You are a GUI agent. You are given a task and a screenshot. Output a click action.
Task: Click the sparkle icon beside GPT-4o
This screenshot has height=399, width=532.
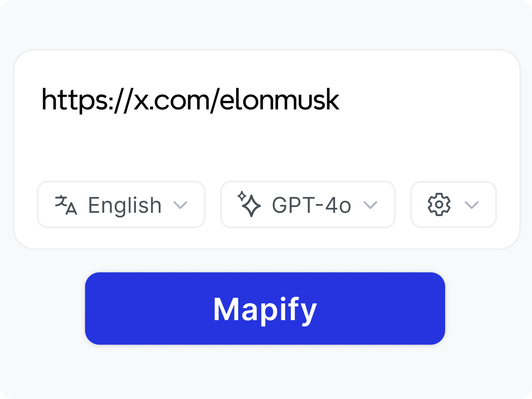point(249,204)
